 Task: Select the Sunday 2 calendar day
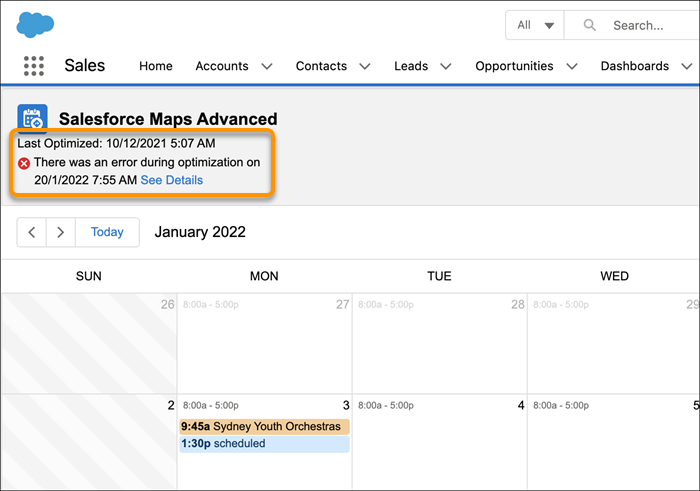(89, 442)
